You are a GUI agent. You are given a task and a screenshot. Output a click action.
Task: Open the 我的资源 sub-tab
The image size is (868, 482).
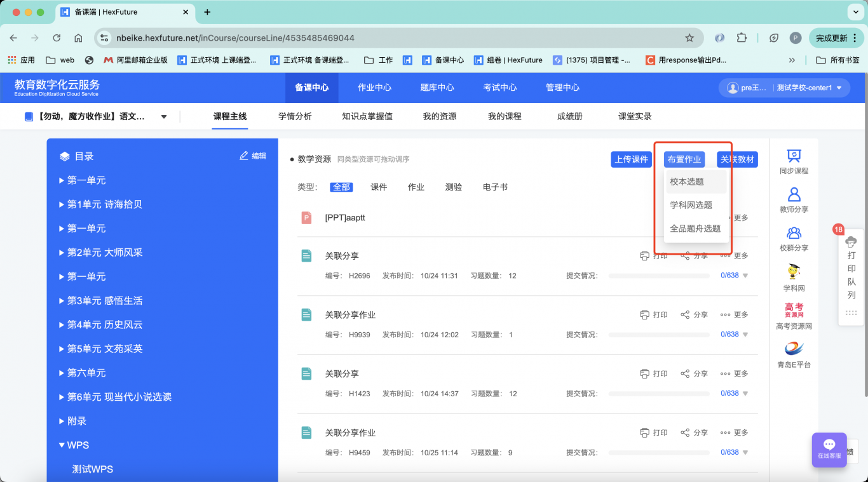coord(440,117)
